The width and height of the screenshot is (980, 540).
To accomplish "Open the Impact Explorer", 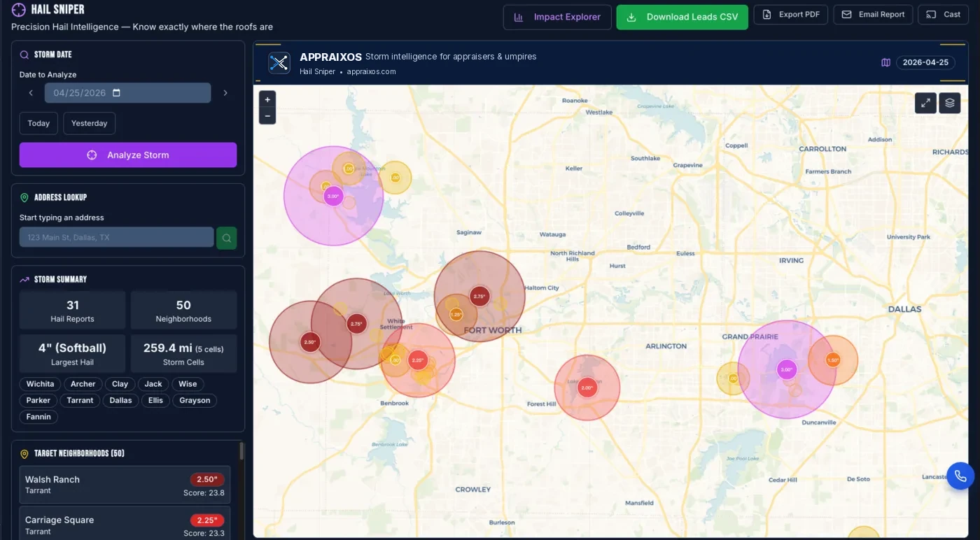I will click(557, 17).
